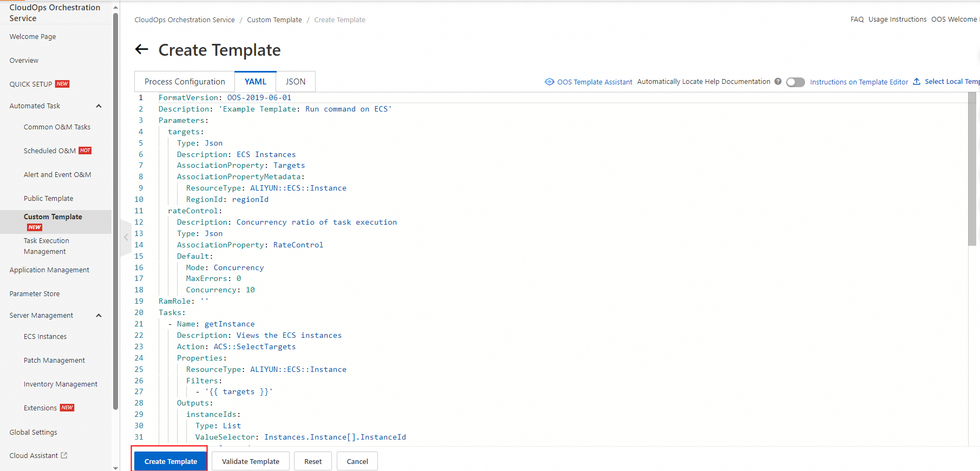Click the 'RamRole' line in the editor
Viewport: 980px width, 471px height.
pyautogui.click(x=184, y=302)
